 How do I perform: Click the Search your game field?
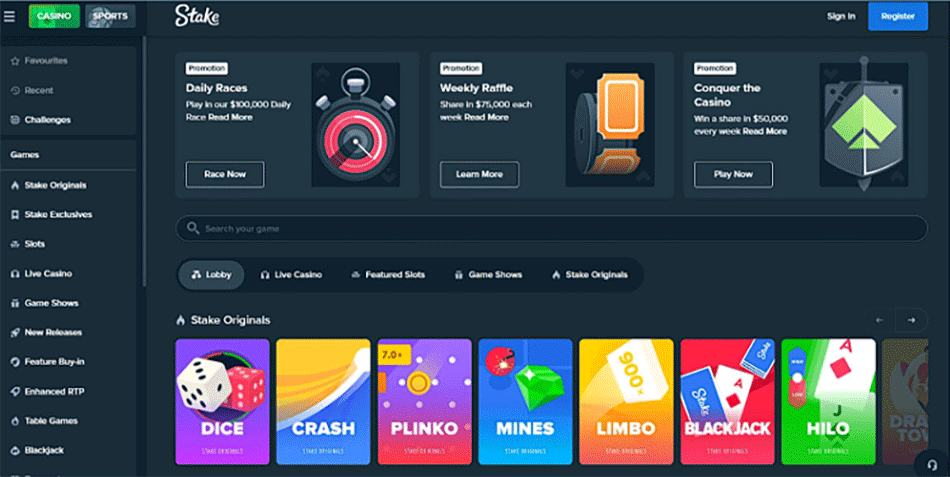(x=551, y=228)
